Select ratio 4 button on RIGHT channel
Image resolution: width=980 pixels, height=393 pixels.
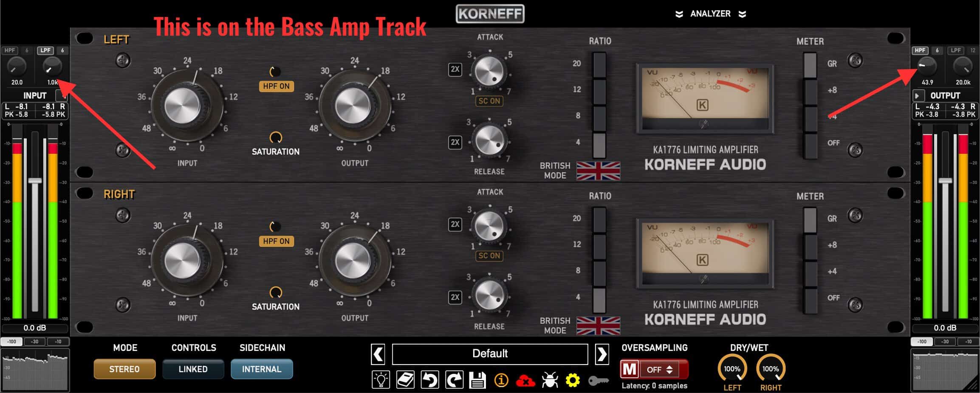click(x=599, y=300)
